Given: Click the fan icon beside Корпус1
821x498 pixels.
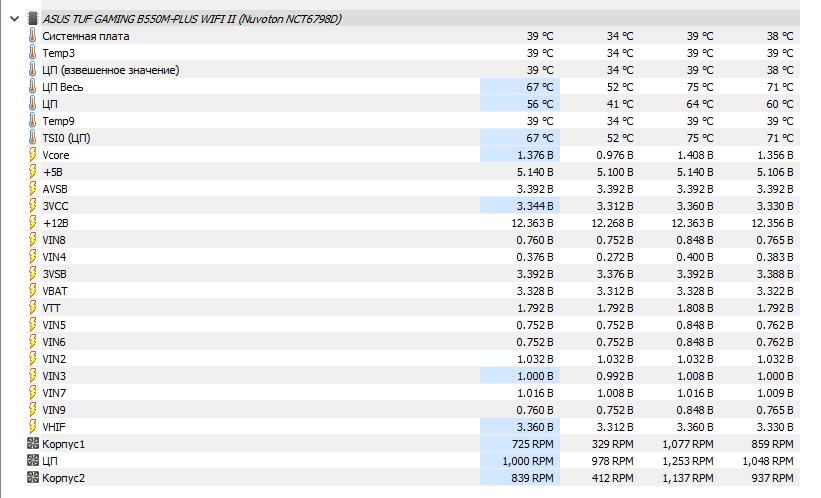Looking at the screenshot, I should pos(32,444).
